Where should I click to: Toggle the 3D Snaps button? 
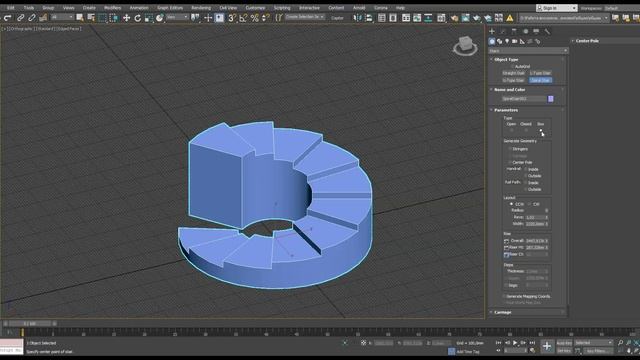pos(232,18)
